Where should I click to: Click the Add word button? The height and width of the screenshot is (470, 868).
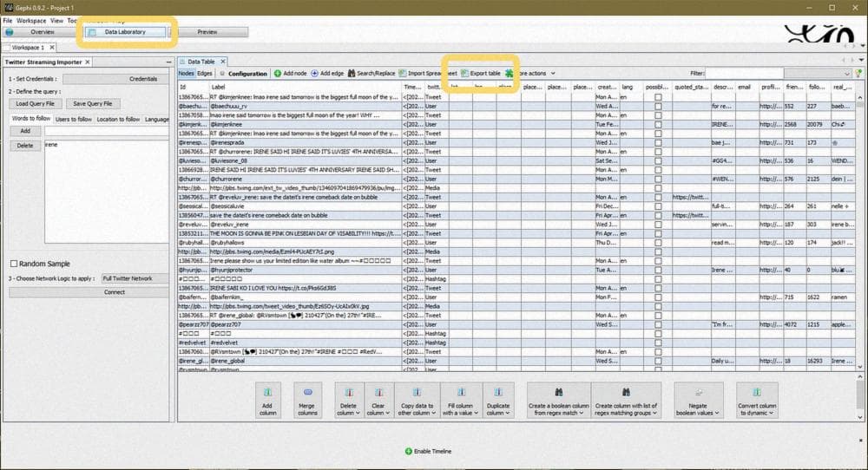point(25,131)
